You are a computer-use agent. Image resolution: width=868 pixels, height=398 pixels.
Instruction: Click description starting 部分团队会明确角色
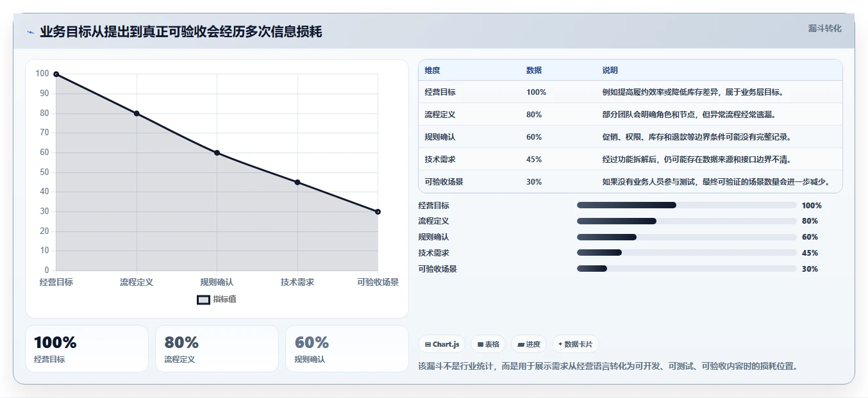point(689,115)
